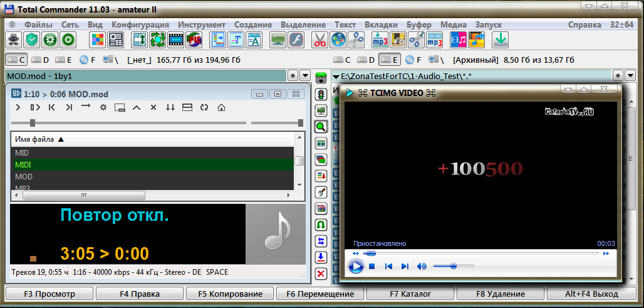Click the green gear toolbar icon
Viewport: 644px width, 308px height.
[x=50, y=40]
